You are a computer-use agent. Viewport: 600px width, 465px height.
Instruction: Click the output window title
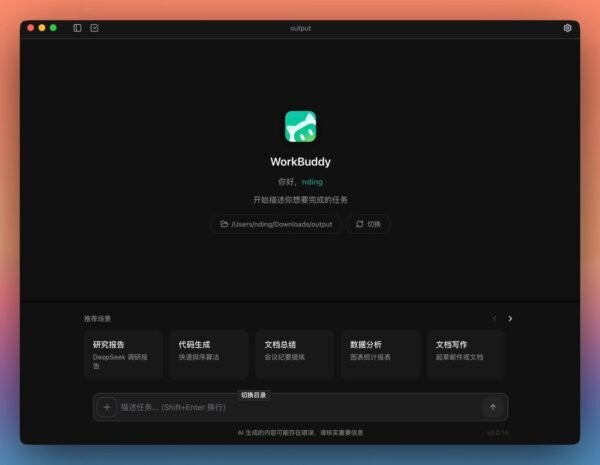point(300,28)
